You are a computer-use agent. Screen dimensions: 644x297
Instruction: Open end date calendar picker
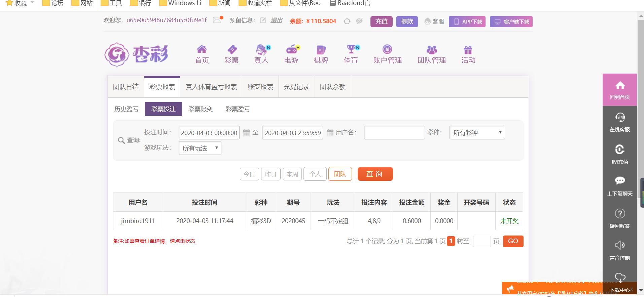point(330,133)
